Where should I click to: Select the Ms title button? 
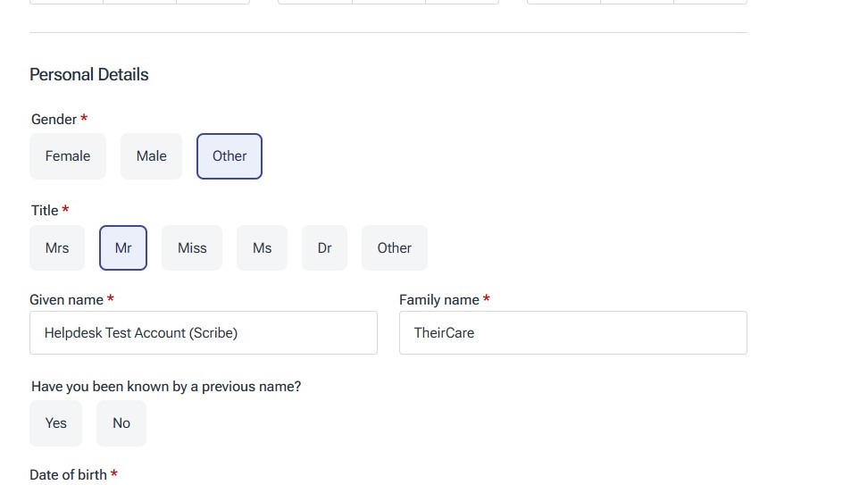pyautogui.click(x=262, y=248)
